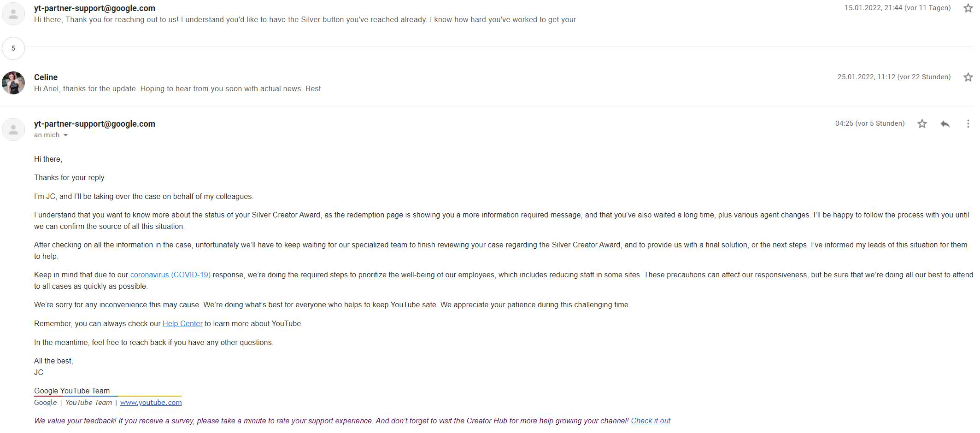Star the 15.01.2022 yt-partner-support message
This screenshot has height=433, width=980.
pos(968,8)
